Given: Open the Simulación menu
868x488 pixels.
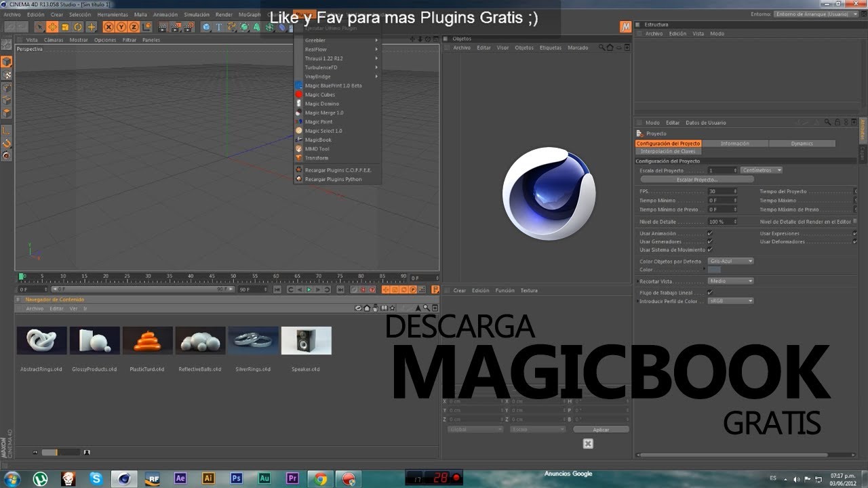Looking at the screenshot, I should coord(197,14).
